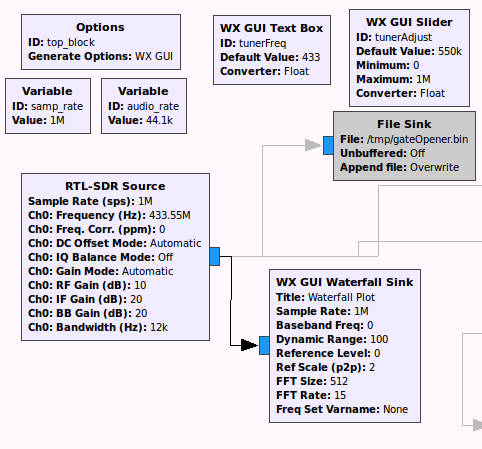The height and width of the screenshot is (449, 482).
Task: Click 'Baseband Freq: 0' text
Action: pyautogui.click(x=325, y=325)
